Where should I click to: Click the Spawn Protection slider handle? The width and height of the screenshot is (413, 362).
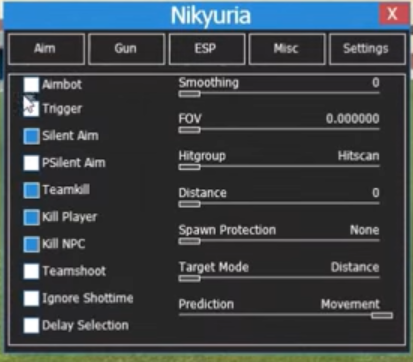[x=189, y=241]
